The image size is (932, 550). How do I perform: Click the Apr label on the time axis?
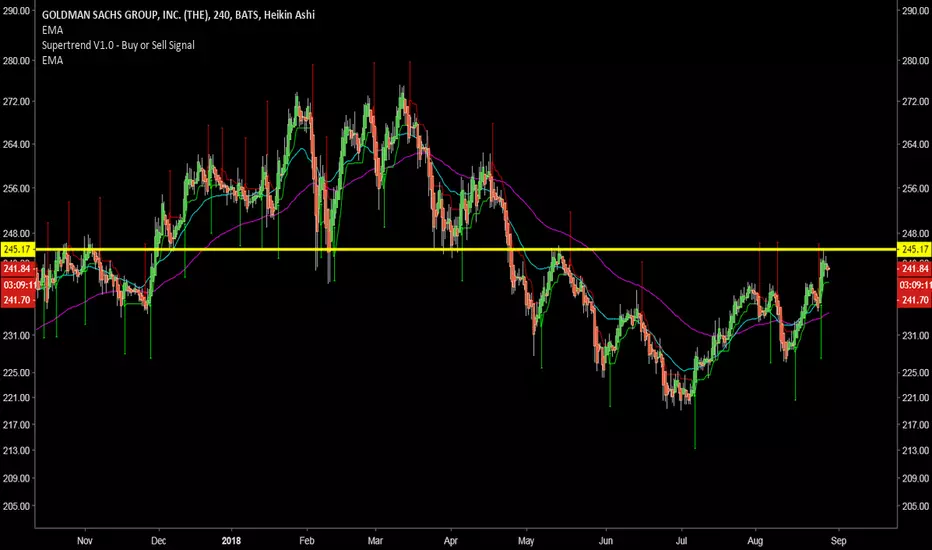pos(451,541)
